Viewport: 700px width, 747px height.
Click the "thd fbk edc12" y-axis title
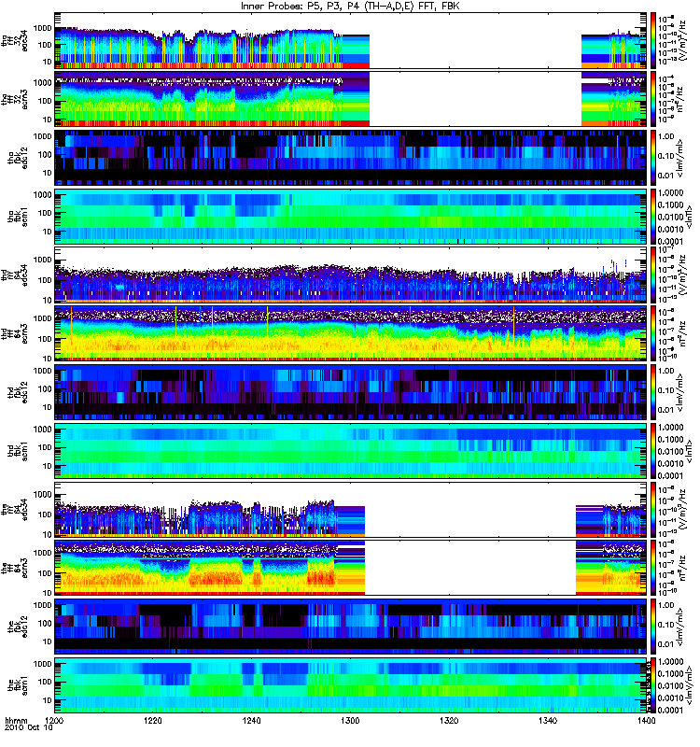tap(18, 392)
